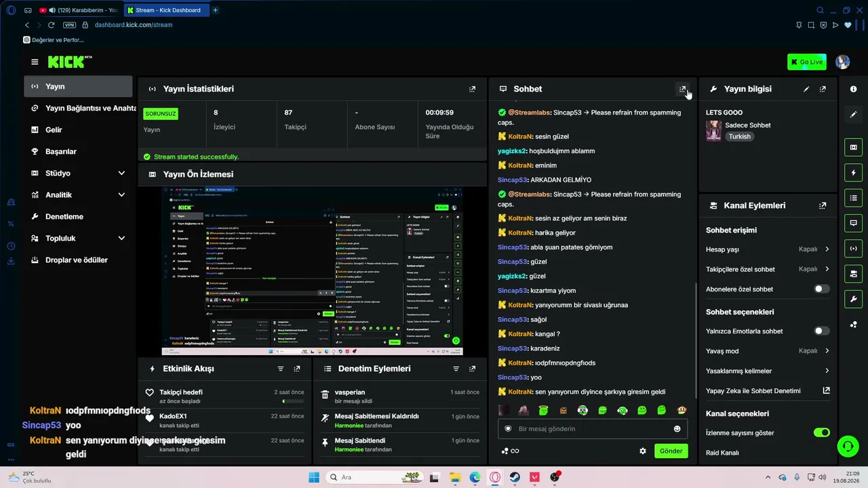Screen dimensions: 868x488
Task: Click the KadoEX1 follow event
Action: point(224,420)
